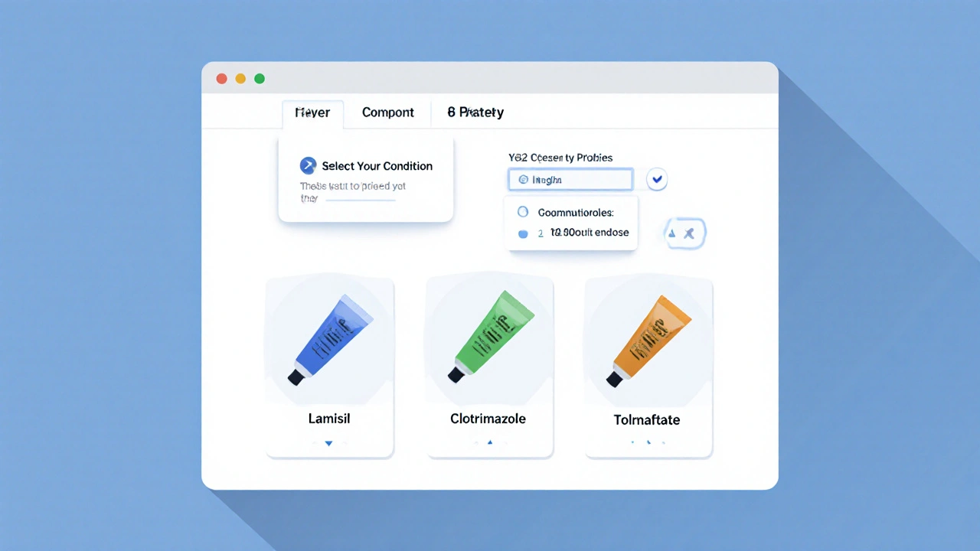The width and height of the screenshot is (980, 551).
Task: Click the green window maximize dot
Action: 260,79
